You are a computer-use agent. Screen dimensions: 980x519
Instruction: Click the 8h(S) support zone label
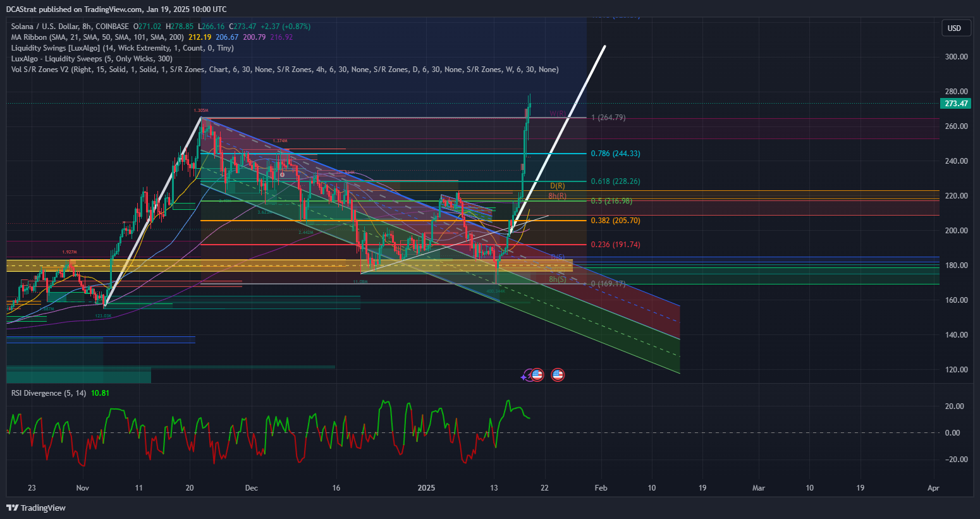pyautogui.click(x=558, y=279)
